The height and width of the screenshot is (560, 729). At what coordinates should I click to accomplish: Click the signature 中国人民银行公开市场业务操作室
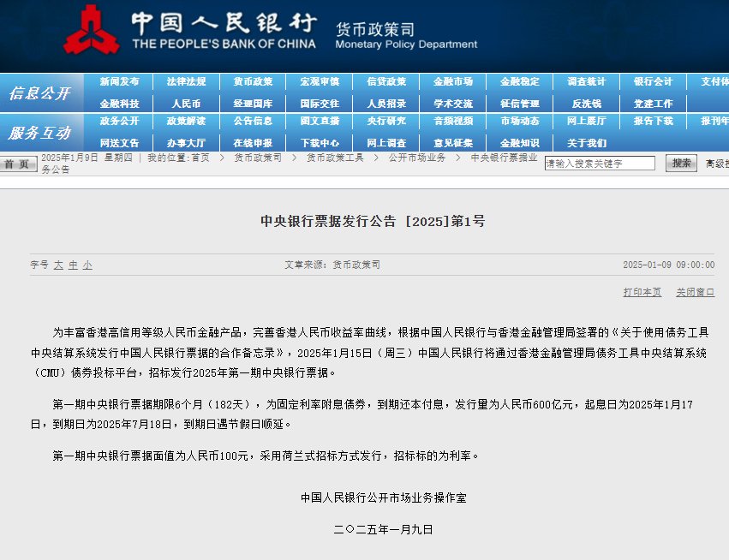(384, 497)
